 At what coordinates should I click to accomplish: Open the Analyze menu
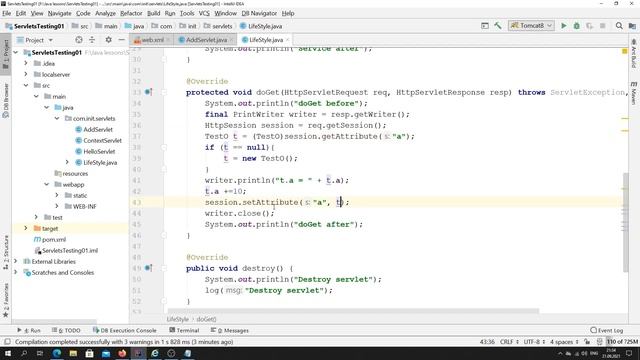coord(105,13)
